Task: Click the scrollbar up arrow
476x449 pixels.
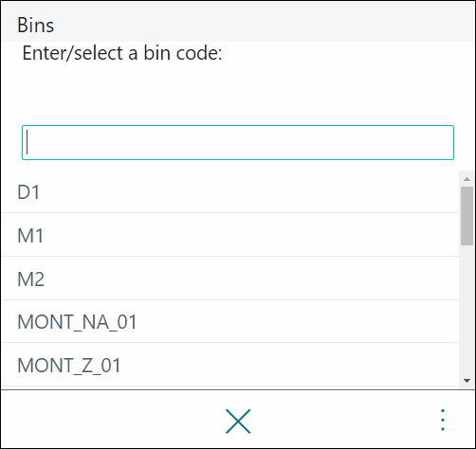Action: (467, 179)
